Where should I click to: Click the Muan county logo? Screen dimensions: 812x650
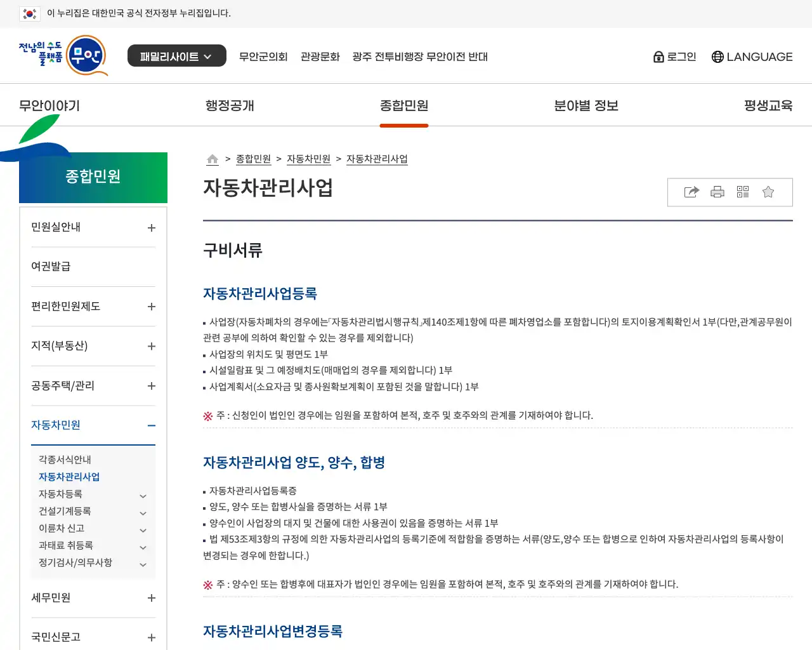click(63, 56)
